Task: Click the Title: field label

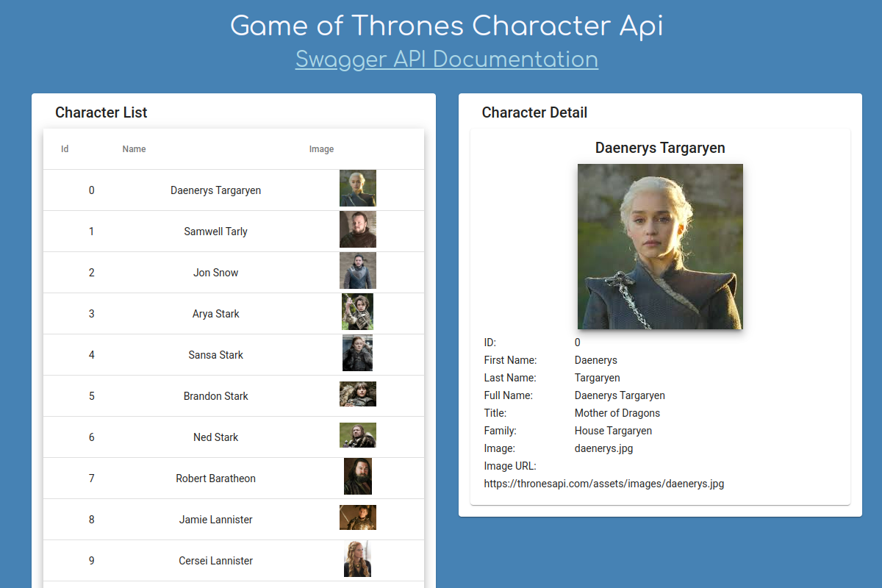Action: (x=495, y=413)
